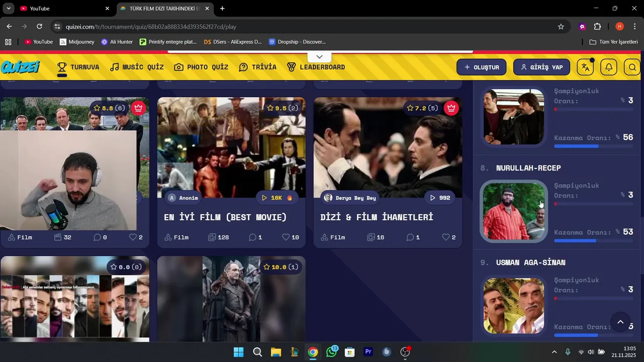Viewport: 644px width, 362px height.
Task: Click Nurullah-Recep championship rate bar
Action: tap(593, 204)
